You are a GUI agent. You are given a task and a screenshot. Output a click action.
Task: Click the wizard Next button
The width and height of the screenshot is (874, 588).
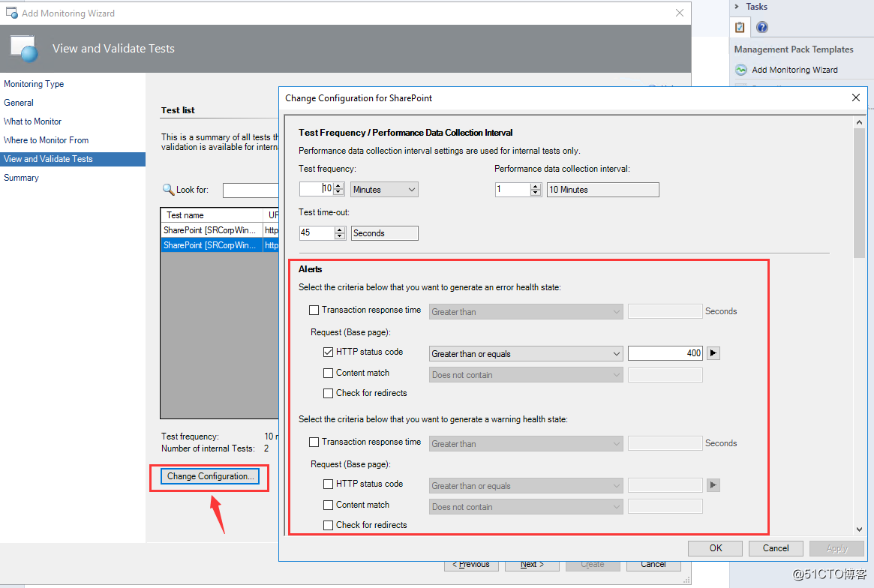[532, 565]
